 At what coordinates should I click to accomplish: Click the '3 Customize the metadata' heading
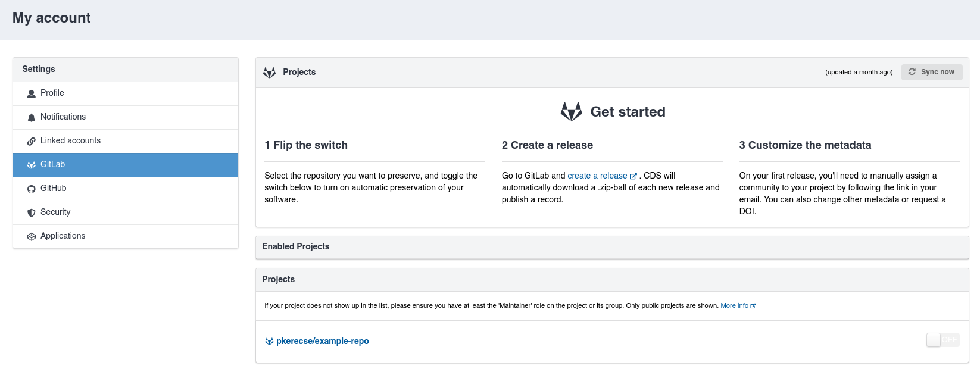(805, 145)
